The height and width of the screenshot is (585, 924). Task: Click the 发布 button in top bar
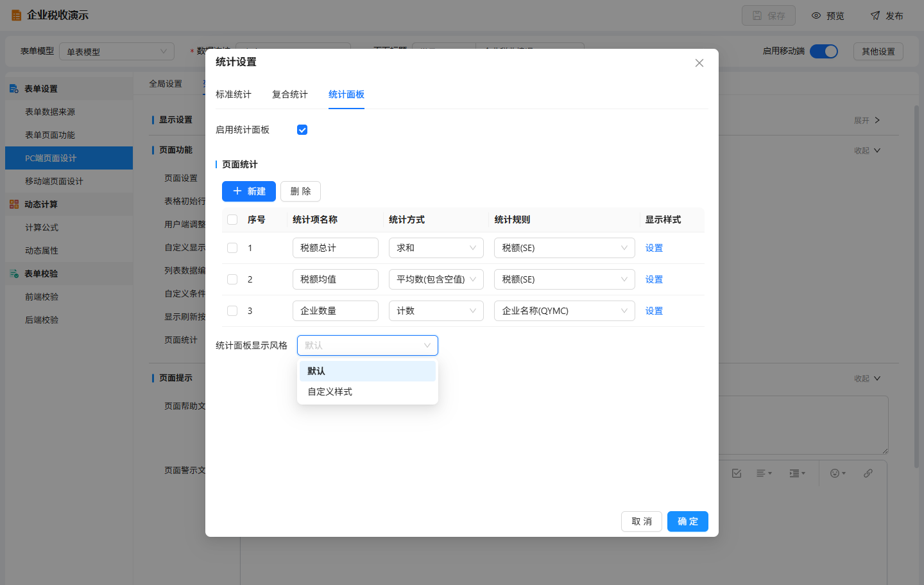point(887,15)
